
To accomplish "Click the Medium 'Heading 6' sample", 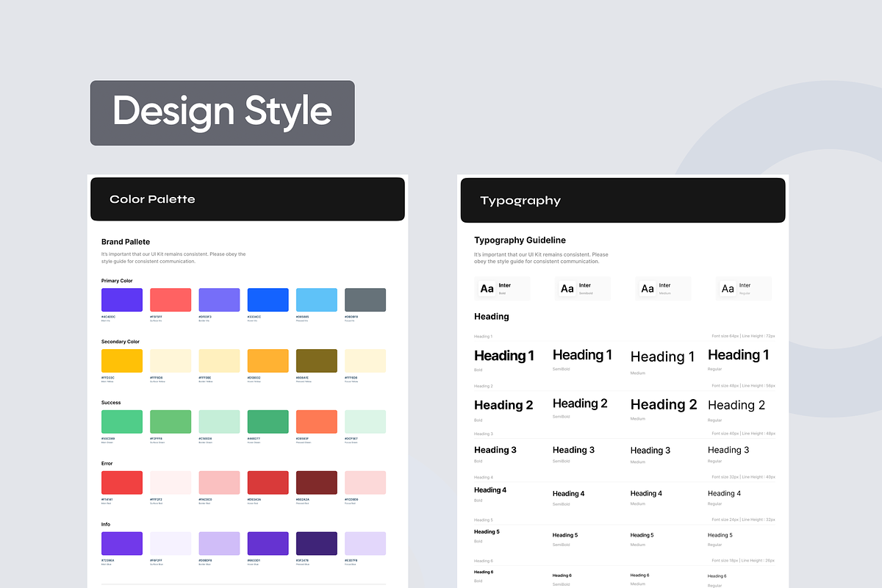I will point(639,576).
